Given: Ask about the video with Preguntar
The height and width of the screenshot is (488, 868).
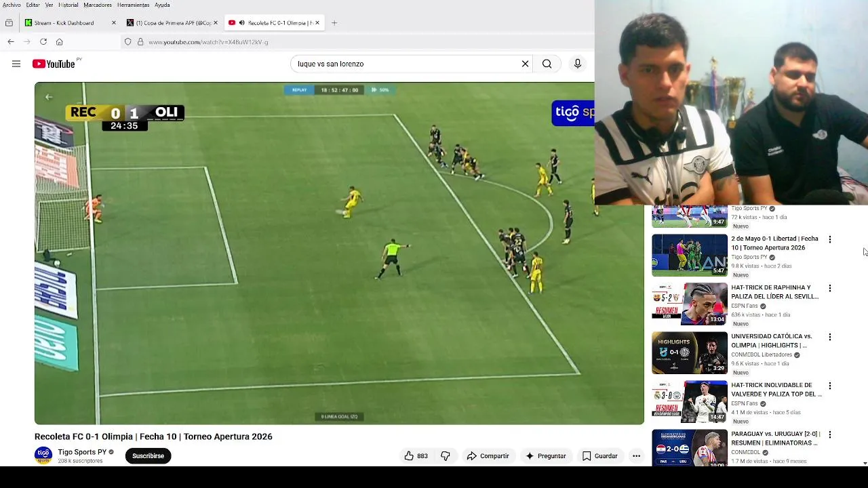Looking at the screenshot, I should (x=545, y=456).
